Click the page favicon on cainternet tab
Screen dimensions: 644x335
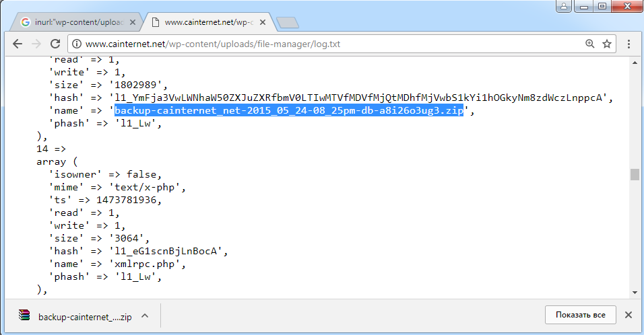point(155,22)
